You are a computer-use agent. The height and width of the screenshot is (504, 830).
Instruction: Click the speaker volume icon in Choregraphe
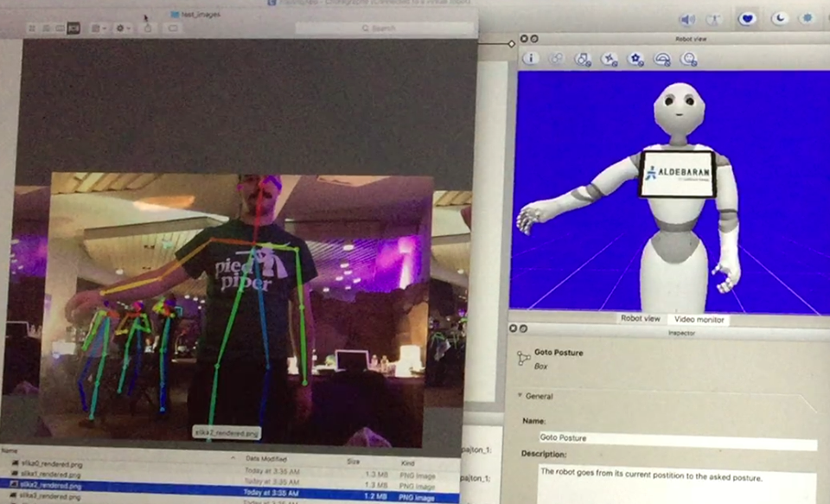[x=687, y=20]
